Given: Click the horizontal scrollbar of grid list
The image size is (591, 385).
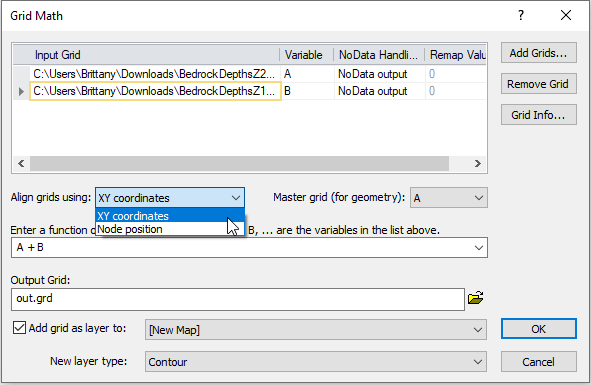Looking at the screenshot, I should click(x=239, y=163).
